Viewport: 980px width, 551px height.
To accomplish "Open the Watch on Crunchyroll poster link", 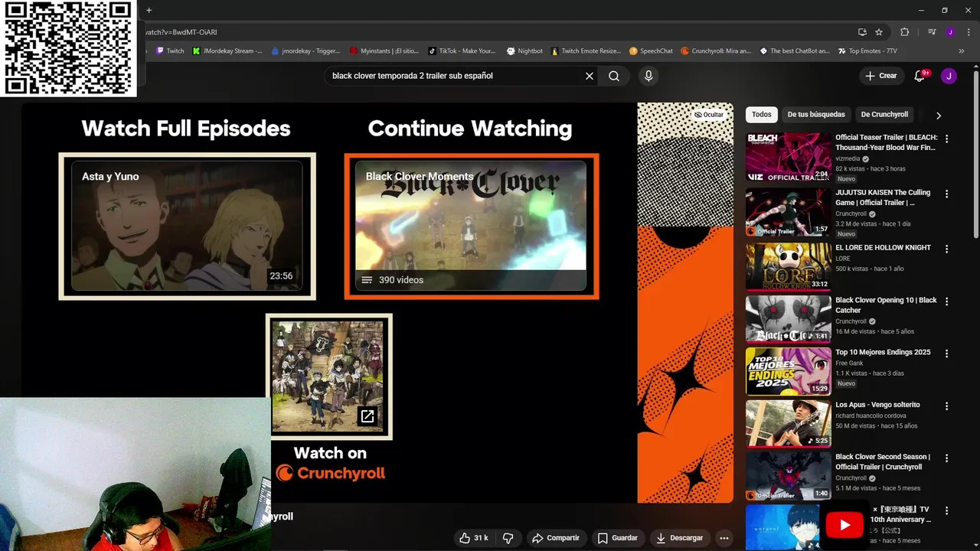I will point(329,377).
